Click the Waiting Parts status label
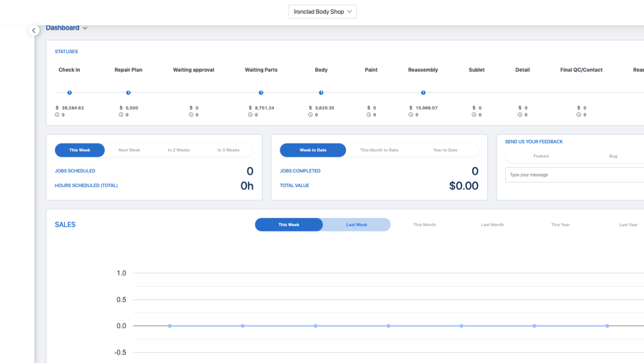The image size is (644, 363). coord(261,70)
